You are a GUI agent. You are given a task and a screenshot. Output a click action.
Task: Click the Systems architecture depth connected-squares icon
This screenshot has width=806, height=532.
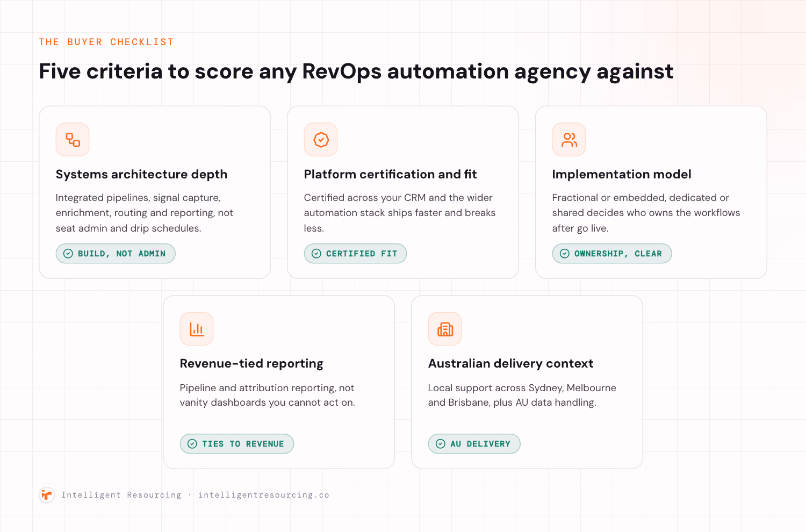(x=73, y=140)
